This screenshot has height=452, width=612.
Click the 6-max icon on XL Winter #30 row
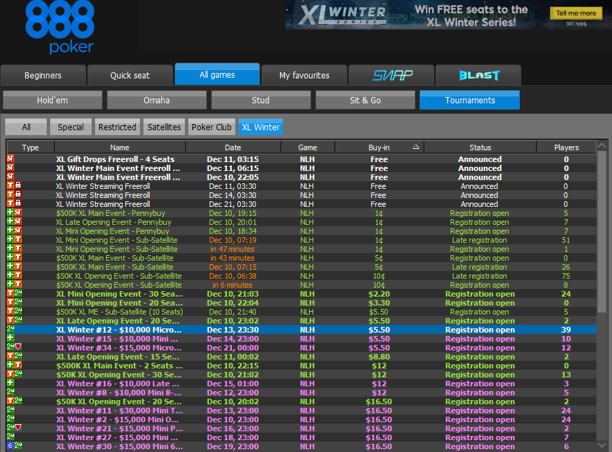(x=11, y=446)
